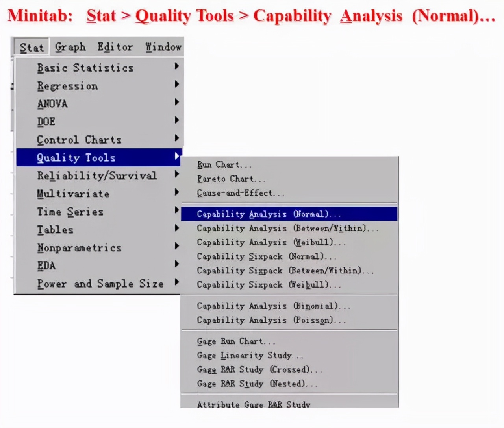The image size is (504, 428).
Task: Open the DOE submenu
Action: [x=99, y=122]
